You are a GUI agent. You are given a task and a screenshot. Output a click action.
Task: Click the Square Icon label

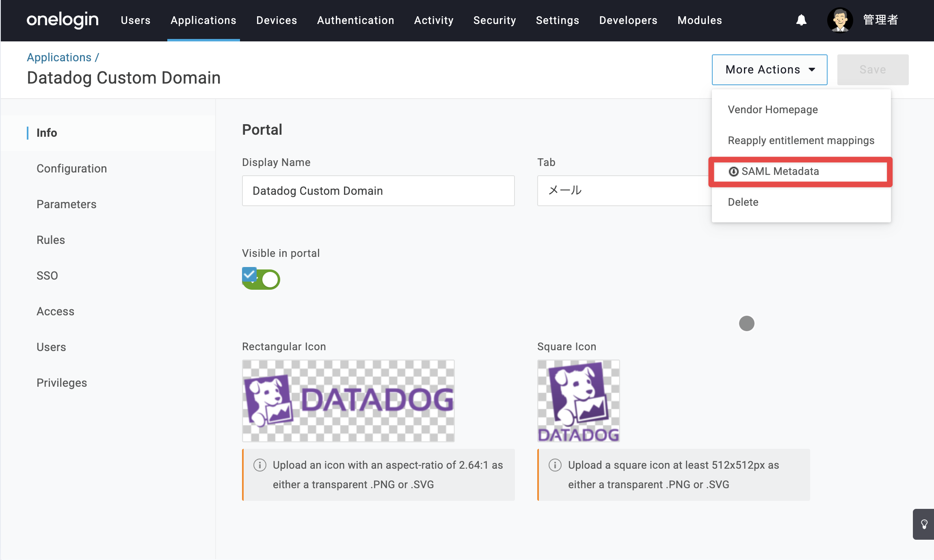[566, 347]
